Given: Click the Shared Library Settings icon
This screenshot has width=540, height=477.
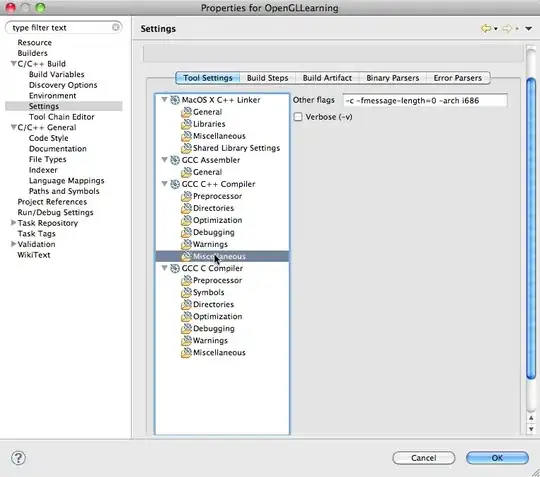Looking at the screenshot, I should [186, 148].
